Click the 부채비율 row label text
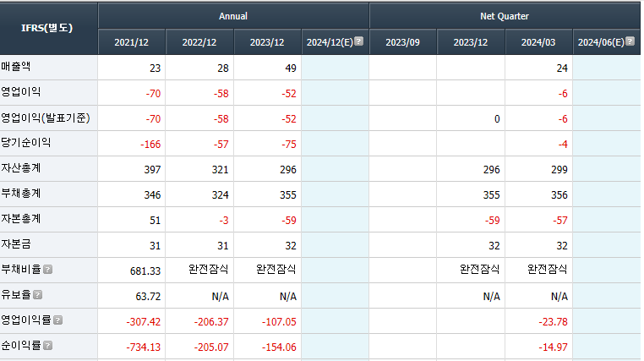The image size is (644, 361). [21, 270]
